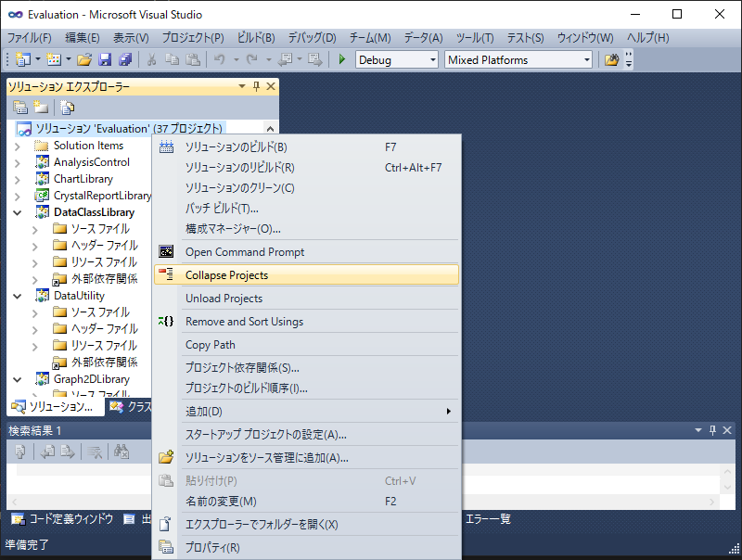This screenshot has width=742, height=560.
Task: Open the Debug configuration dropdown
Action: (432, 60)
